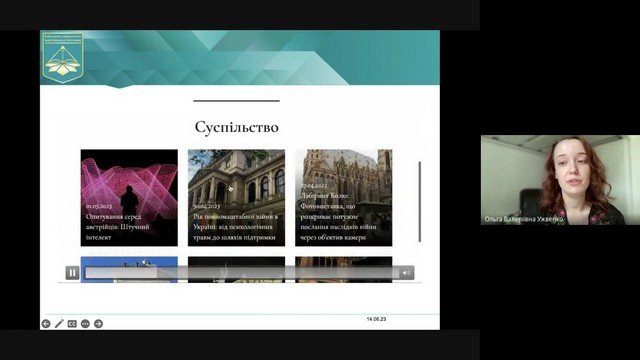This screenshot has height=360, width=640.
Task: Click the presenter name label
Action: tap(524, 219)
